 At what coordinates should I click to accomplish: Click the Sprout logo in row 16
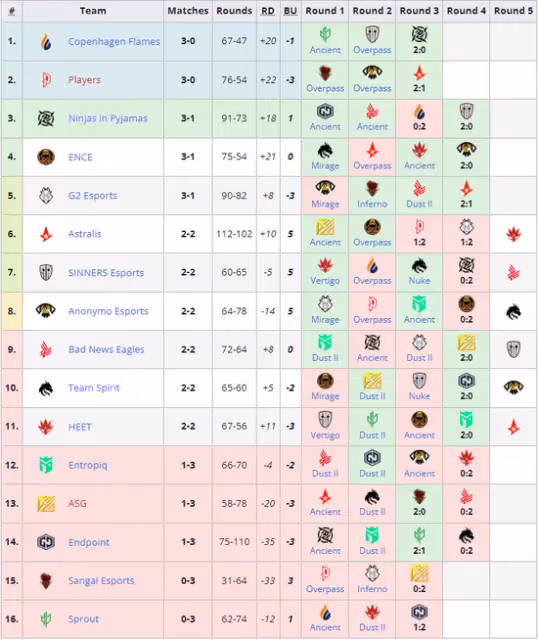(46, 619)
